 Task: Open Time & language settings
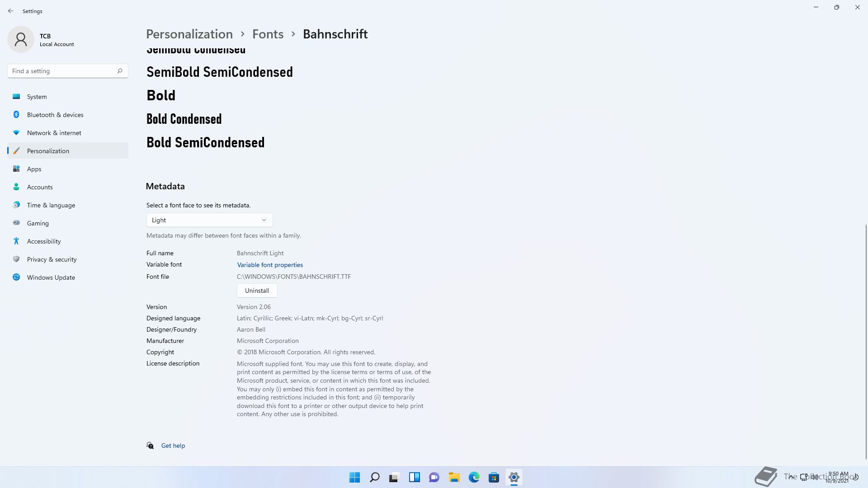68,205
